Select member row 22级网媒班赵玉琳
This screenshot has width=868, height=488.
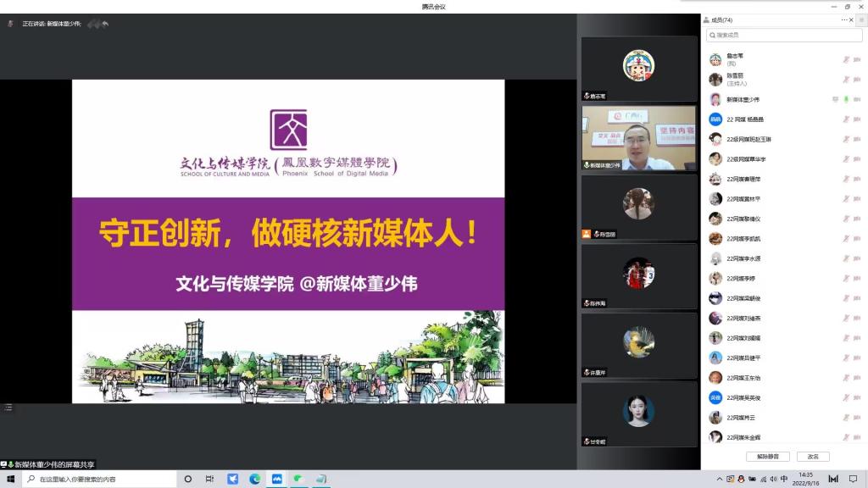click(x=784, y=140)
